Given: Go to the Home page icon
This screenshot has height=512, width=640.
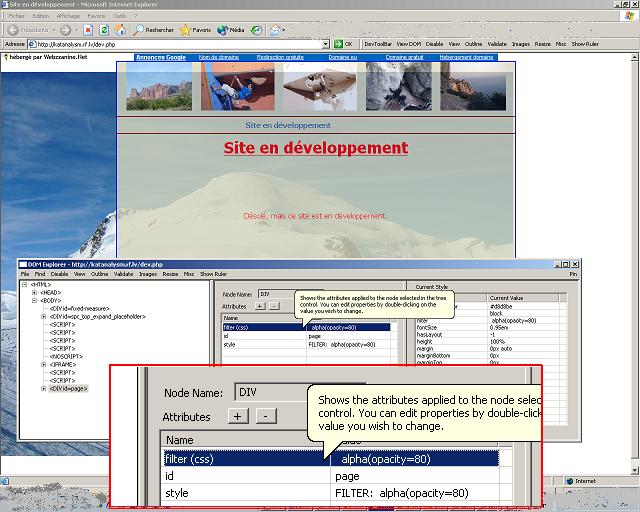Looking at the screenshot, I should pyautogui.click(x=120, y=29).
